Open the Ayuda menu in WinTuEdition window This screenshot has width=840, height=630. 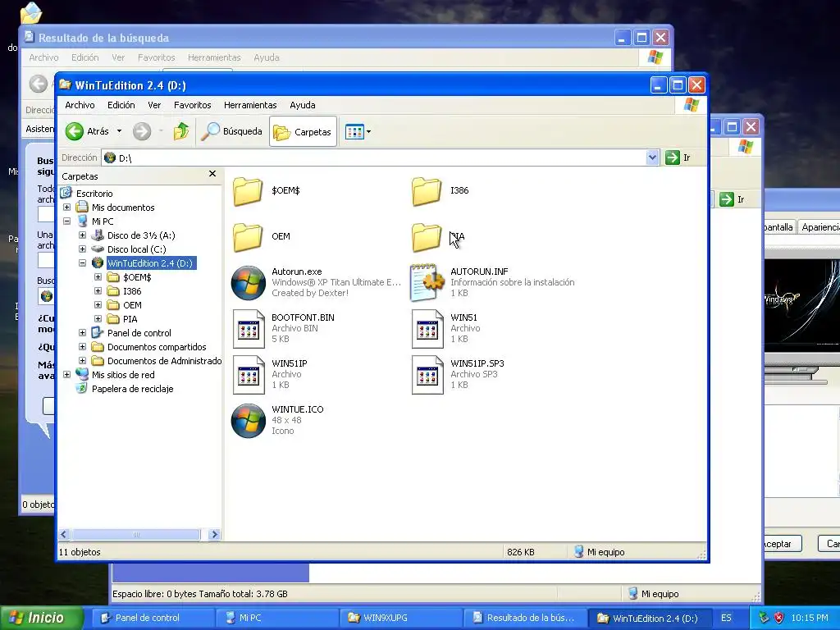coord(303,105)
